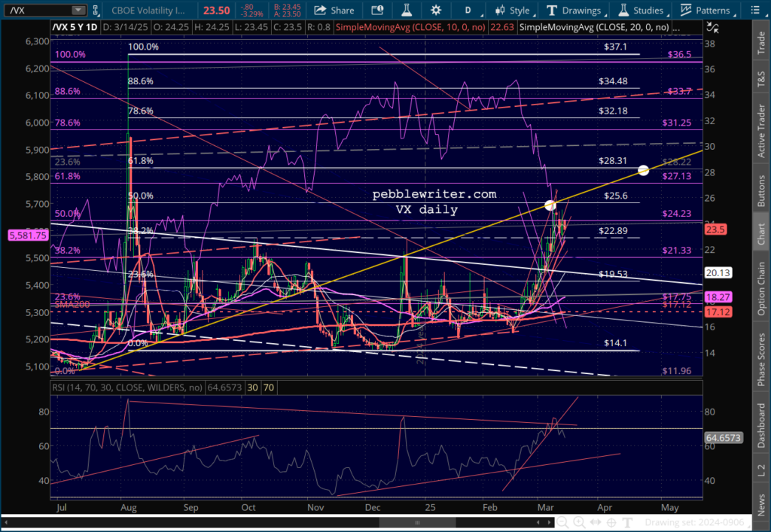The height and width of the screenshot is (532, 771).
Task: Click the $14.1 Fibonacci level label
Action: pos(616,343)
